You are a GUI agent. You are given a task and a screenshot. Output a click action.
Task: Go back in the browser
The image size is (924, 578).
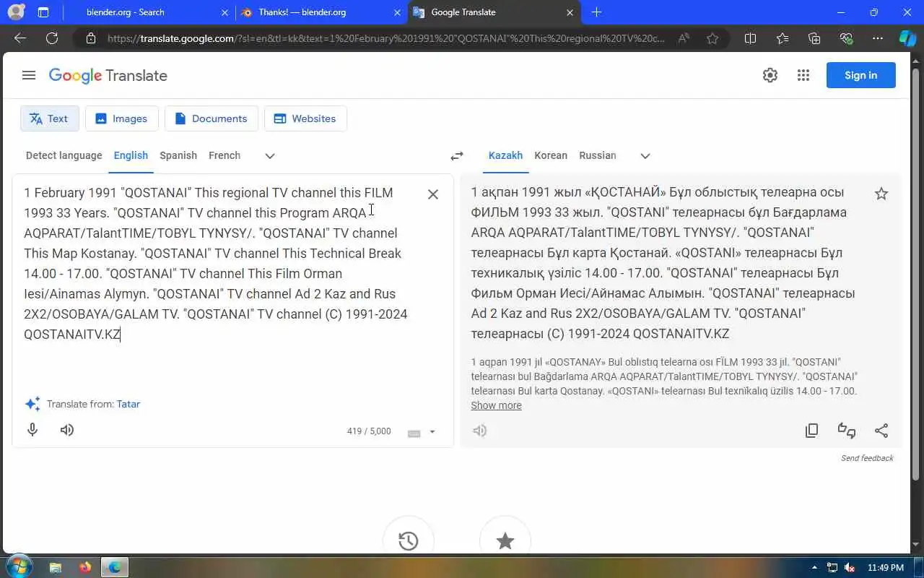pos(20,38)
